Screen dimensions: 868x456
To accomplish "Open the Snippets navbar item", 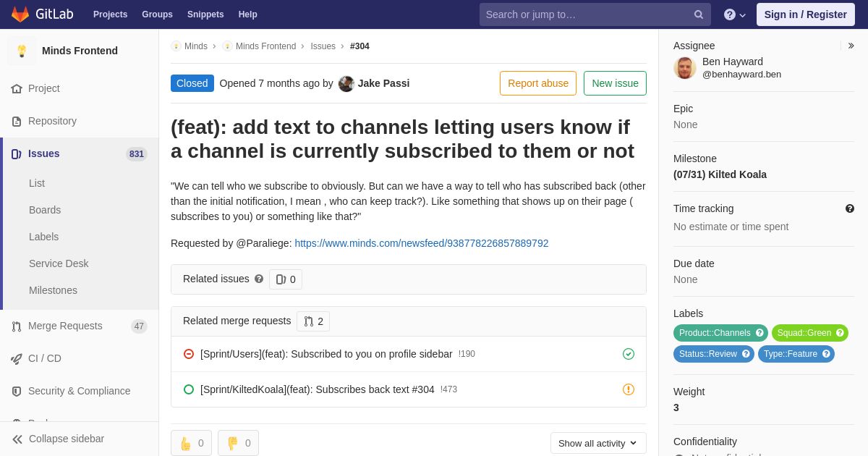I will (x=205, y=14).
